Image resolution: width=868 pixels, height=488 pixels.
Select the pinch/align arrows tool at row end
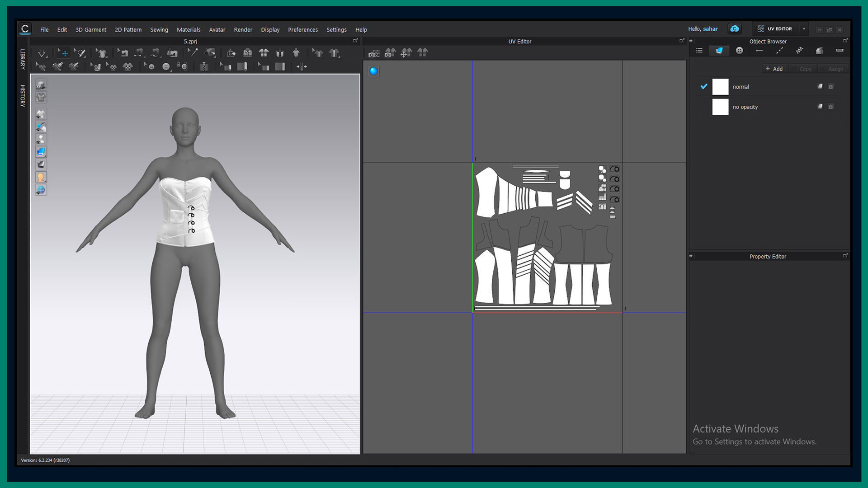302,67
